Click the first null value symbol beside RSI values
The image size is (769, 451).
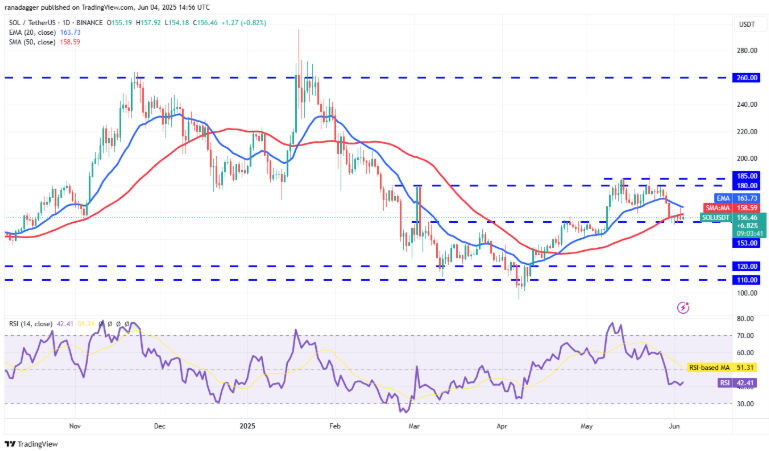102,324
